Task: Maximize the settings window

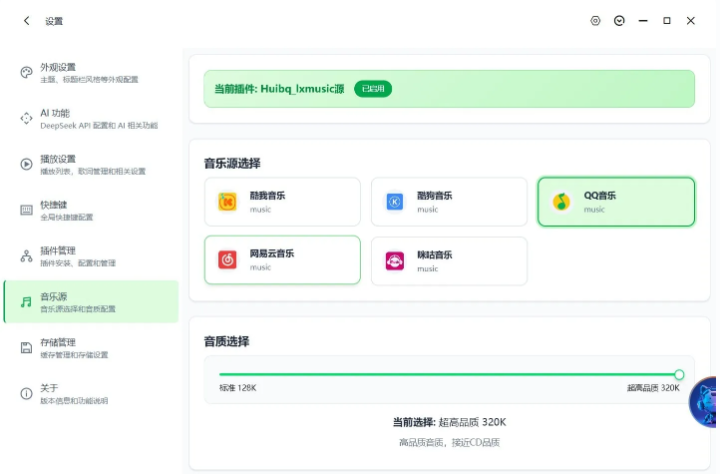Action: (667, 21)
